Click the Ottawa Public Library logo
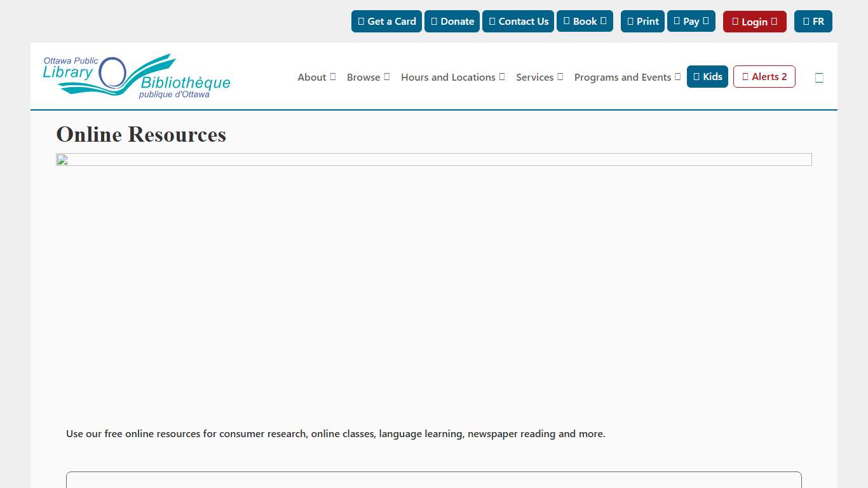 pos(136,75)
